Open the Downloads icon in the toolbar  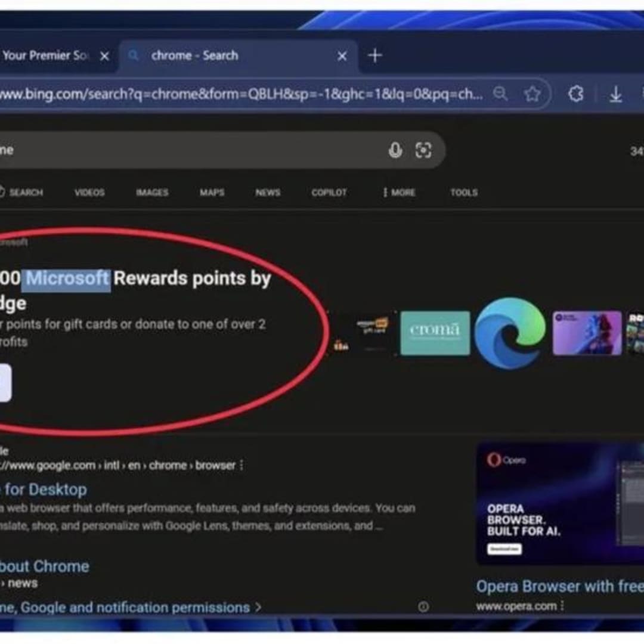614,94
